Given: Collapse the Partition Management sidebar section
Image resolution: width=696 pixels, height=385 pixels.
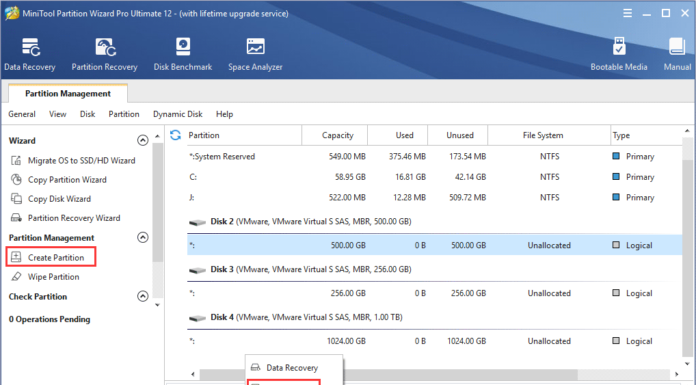Looking at the screenshot, I should point(142,237).
